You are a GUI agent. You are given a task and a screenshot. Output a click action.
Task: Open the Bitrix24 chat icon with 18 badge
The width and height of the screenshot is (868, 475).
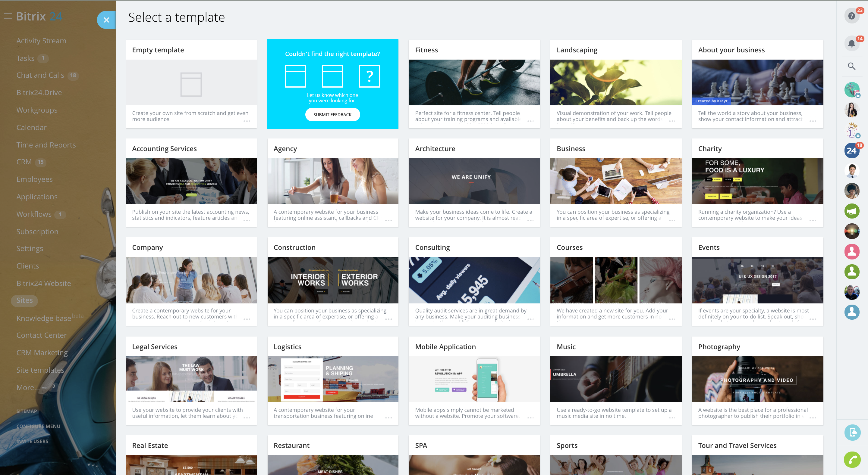tap(851, 151)
